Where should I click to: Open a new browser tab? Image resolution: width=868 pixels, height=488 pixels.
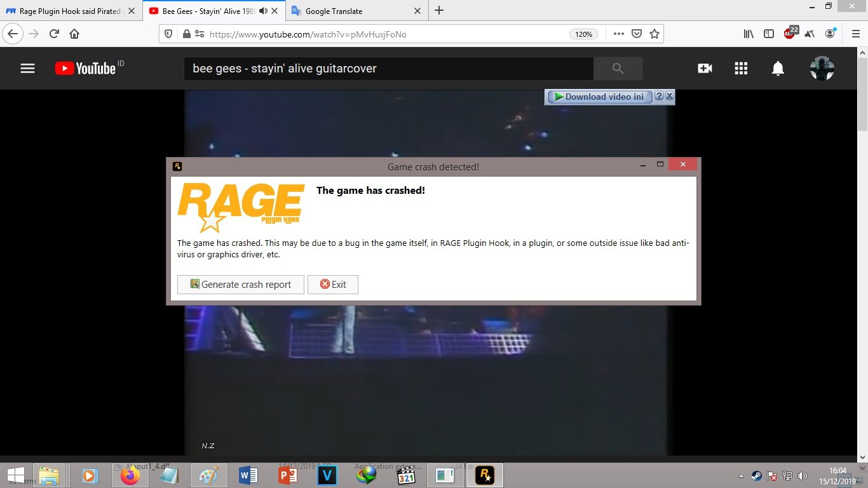439,11
